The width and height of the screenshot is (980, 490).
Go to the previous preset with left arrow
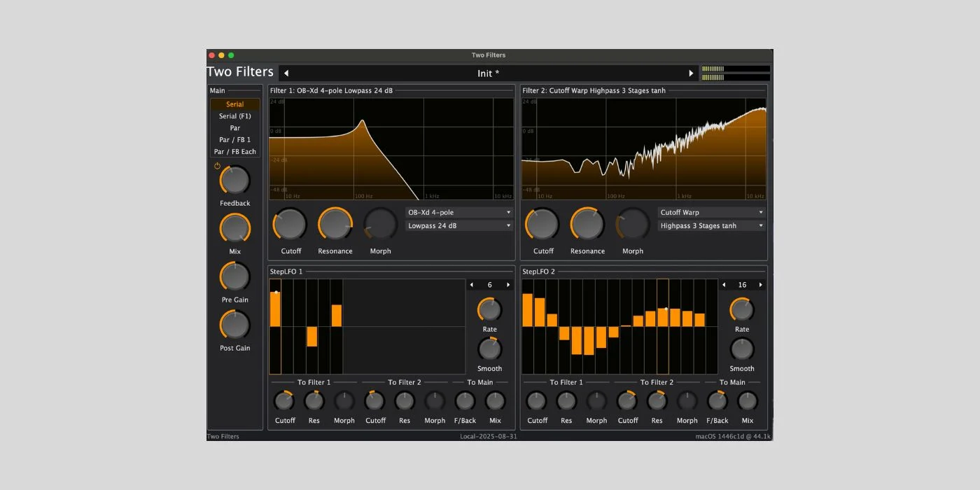click(x=286, y=73)
